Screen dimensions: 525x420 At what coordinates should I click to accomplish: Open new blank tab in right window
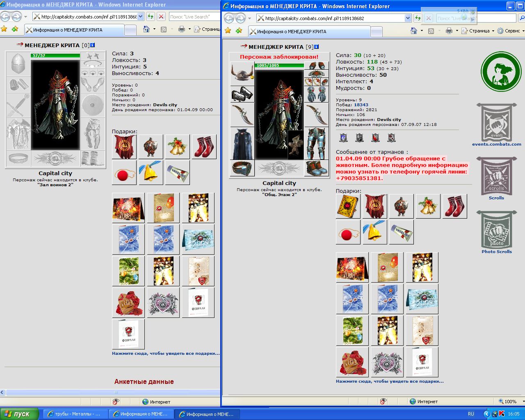point(377,32)
